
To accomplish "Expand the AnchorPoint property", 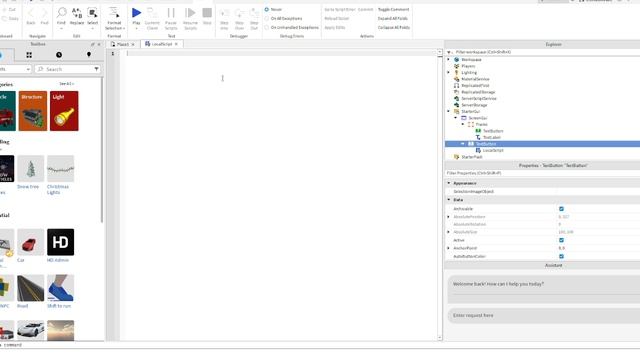I will pos(449,248).
